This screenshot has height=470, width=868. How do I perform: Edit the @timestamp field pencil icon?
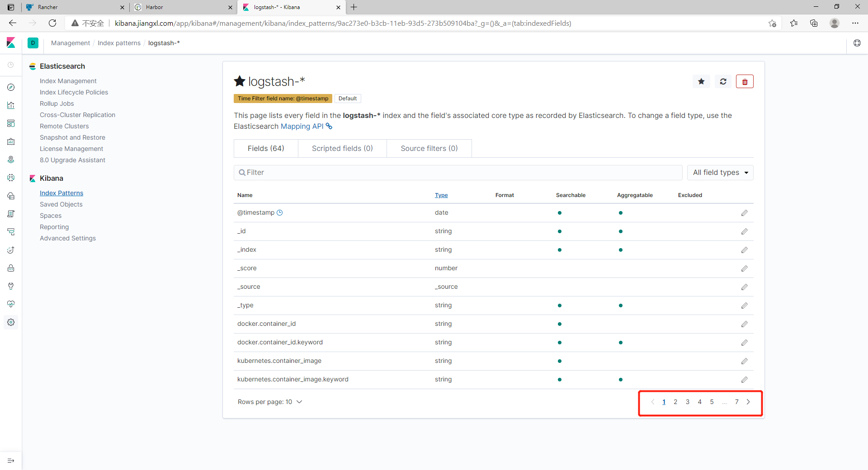[x=744, y=213]
